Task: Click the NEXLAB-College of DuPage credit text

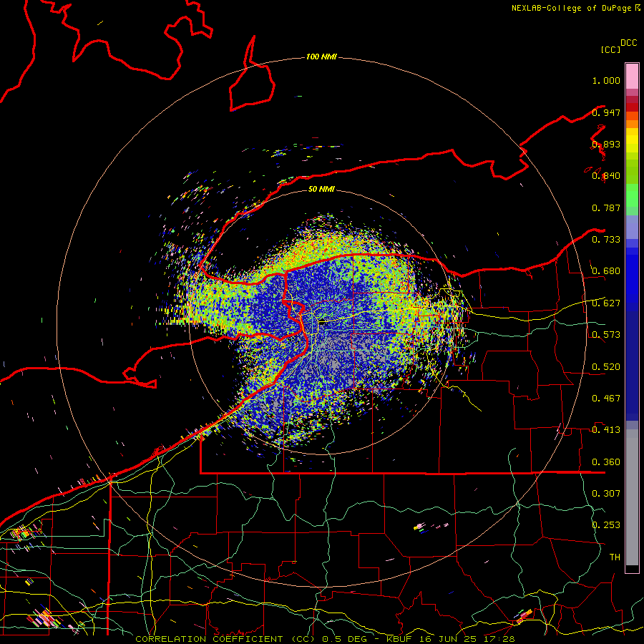Action: point(572,8)
